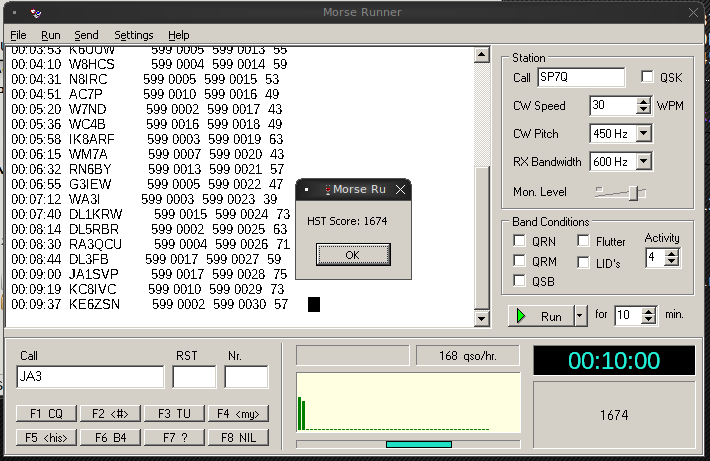Increase Activity with the up arrow

(672, 254)
